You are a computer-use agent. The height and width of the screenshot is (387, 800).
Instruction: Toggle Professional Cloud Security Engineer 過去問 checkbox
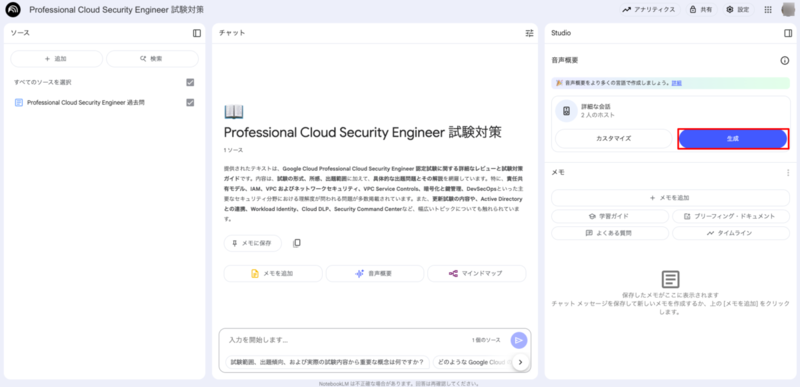pyautogui.click(x=190, y=102)
